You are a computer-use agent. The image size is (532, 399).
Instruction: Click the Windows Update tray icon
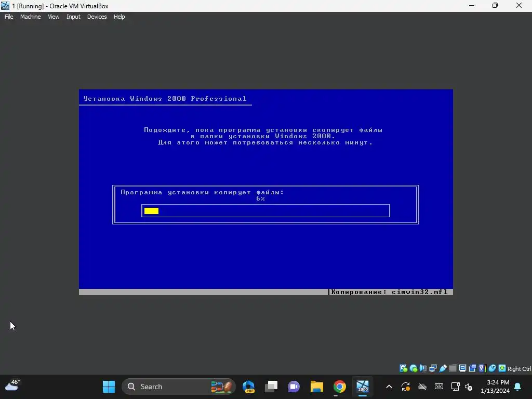tap(405, 387)
